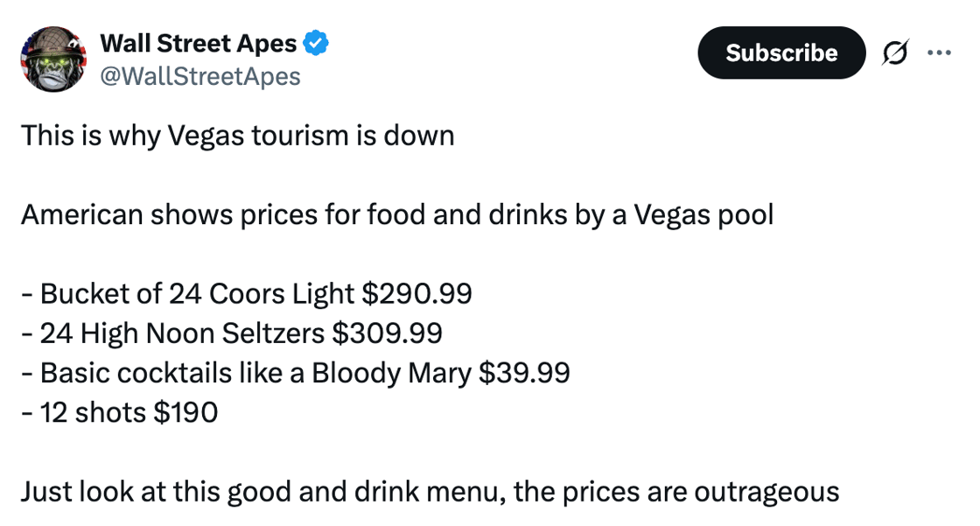Viewport: 980px width, 526px height.
Task: Click the Wall Street Apes display name
Action: [199, 42]
